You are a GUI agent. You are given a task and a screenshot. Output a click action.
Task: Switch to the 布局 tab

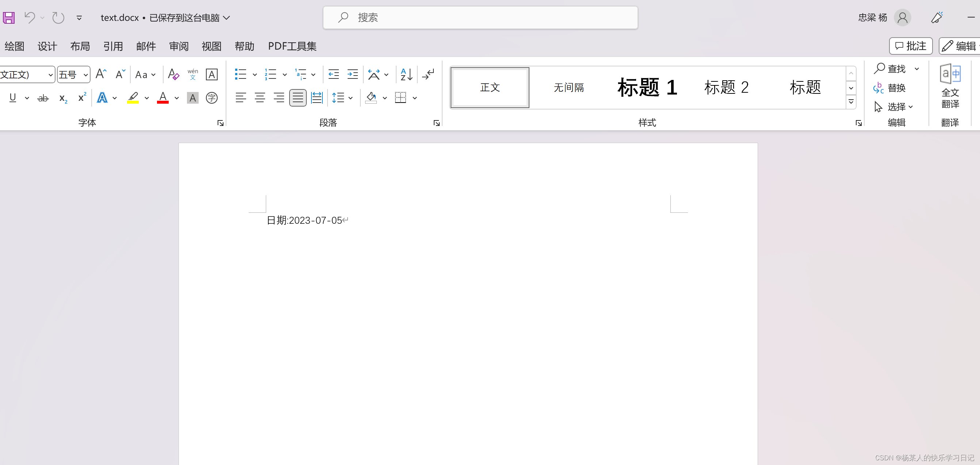coord(80,46)
